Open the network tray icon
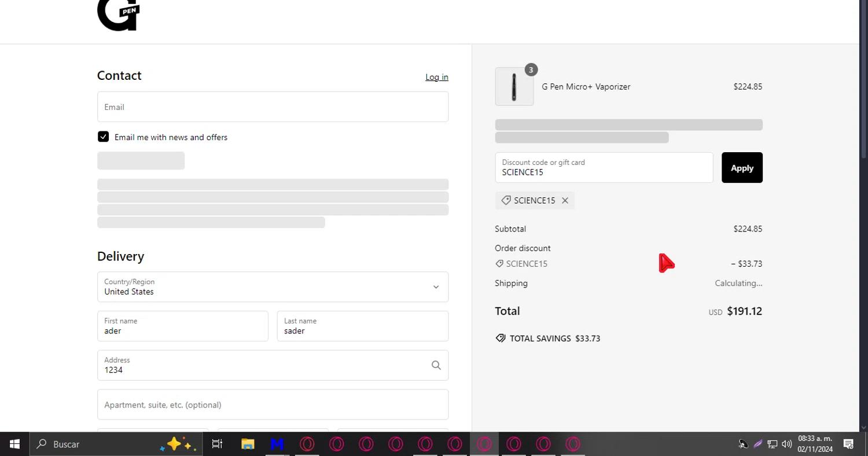Viewport: 868px width, 456px height. (x=772, y=444)
